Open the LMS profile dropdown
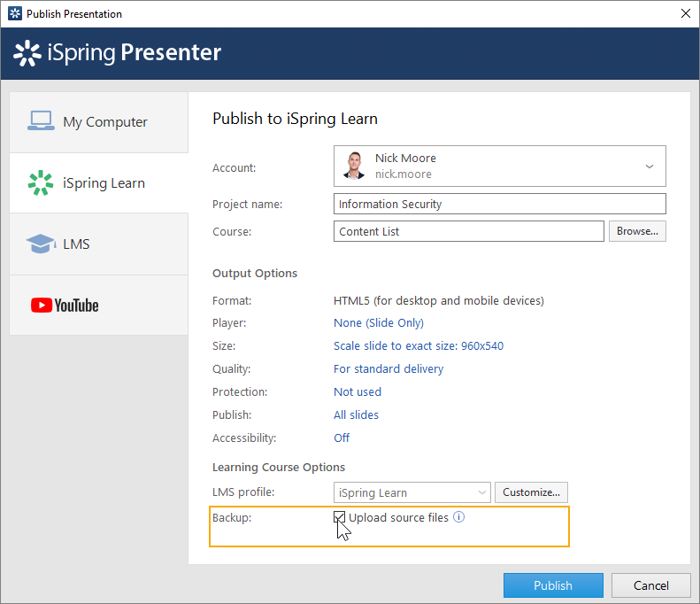Image resolution: width=700 pixels, height=604 pixels. (412, 492)
